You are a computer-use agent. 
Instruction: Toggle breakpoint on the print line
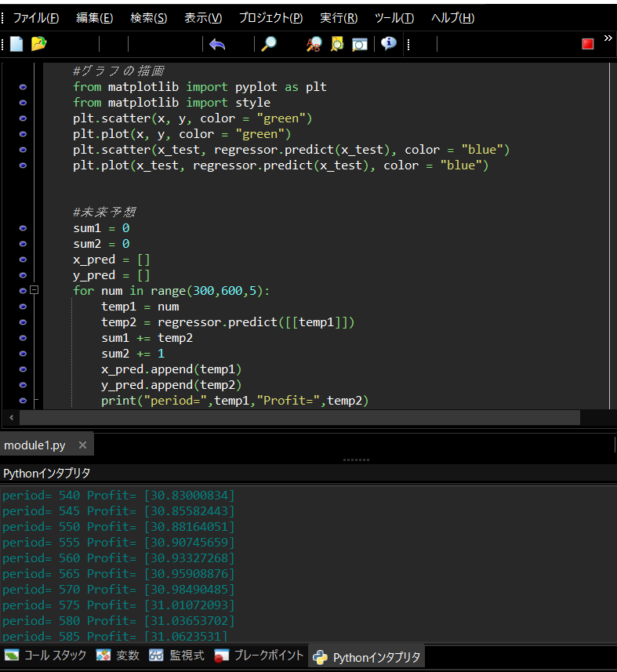(x=24, y=401)
